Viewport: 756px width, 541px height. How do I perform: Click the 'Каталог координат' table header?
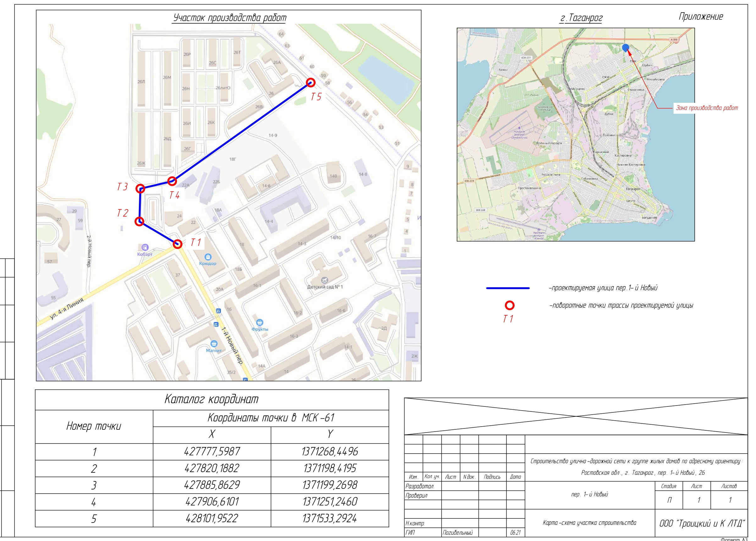pyautogui.click(x=212, y=399)
